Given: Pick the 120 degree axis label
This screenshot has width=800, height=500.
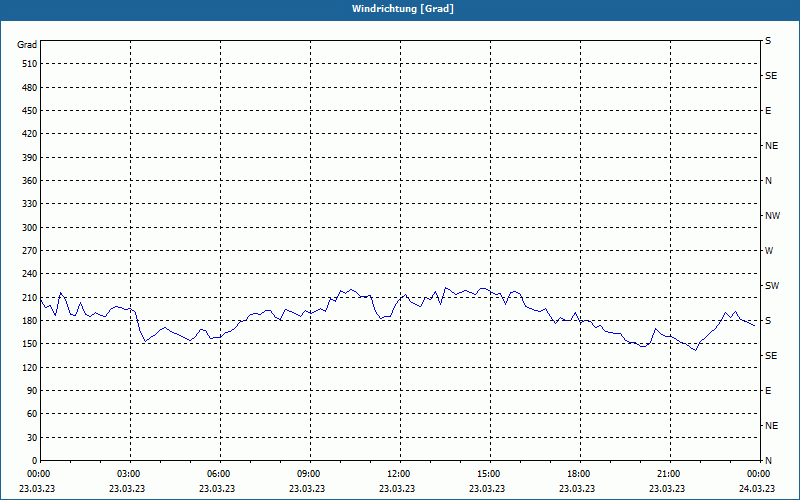Looking at the screenshot, I should [x=30, y=367].
